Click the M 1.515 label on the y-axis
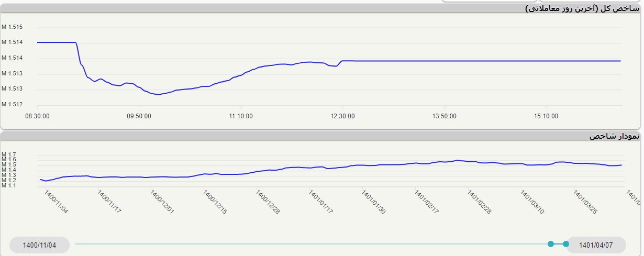The image size is (644, 256). point(12,27)
